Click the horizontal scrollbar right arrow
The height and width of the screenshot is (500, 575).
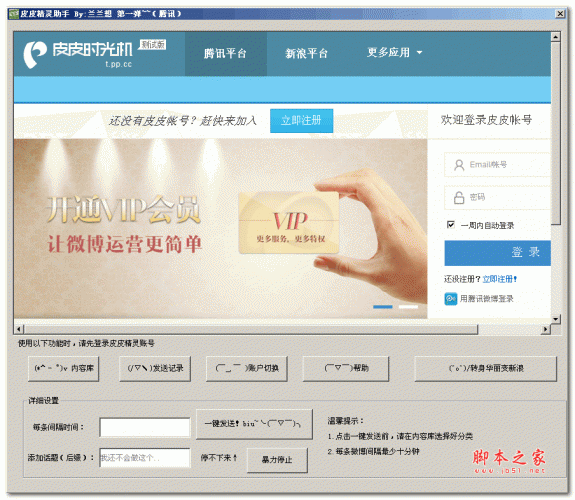pyautogui.click(x=546, y=329)
